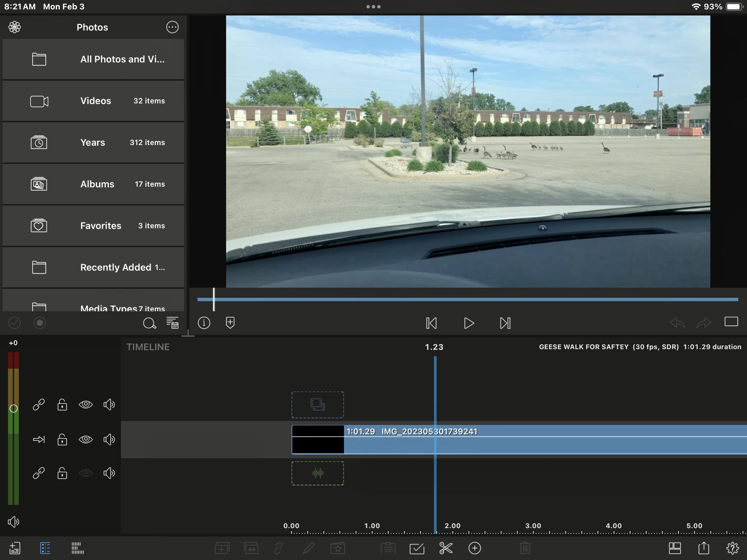Open the media source flower selector
This screenshot has width=747, height=560.
pos(14,27)
